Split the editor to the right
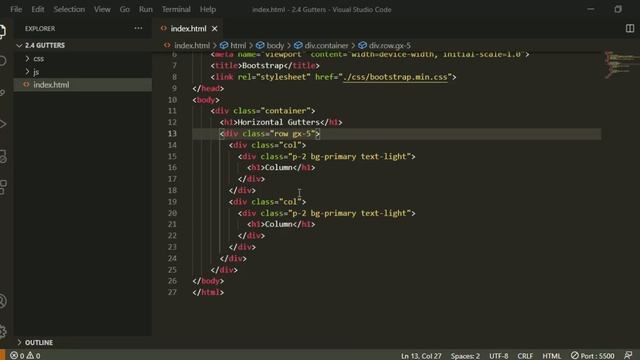 630,28
